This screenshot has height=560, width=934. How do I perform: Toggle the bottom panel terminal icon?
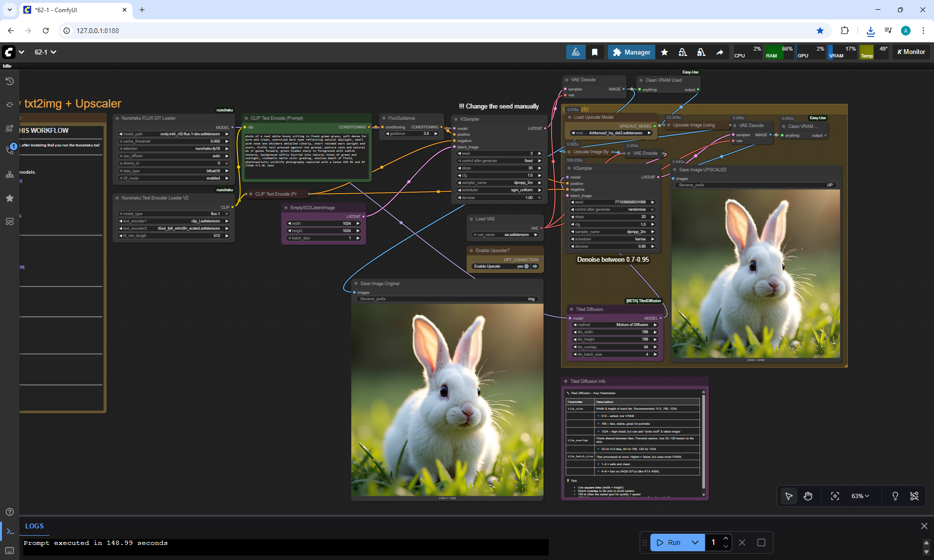tap(10, 531)
